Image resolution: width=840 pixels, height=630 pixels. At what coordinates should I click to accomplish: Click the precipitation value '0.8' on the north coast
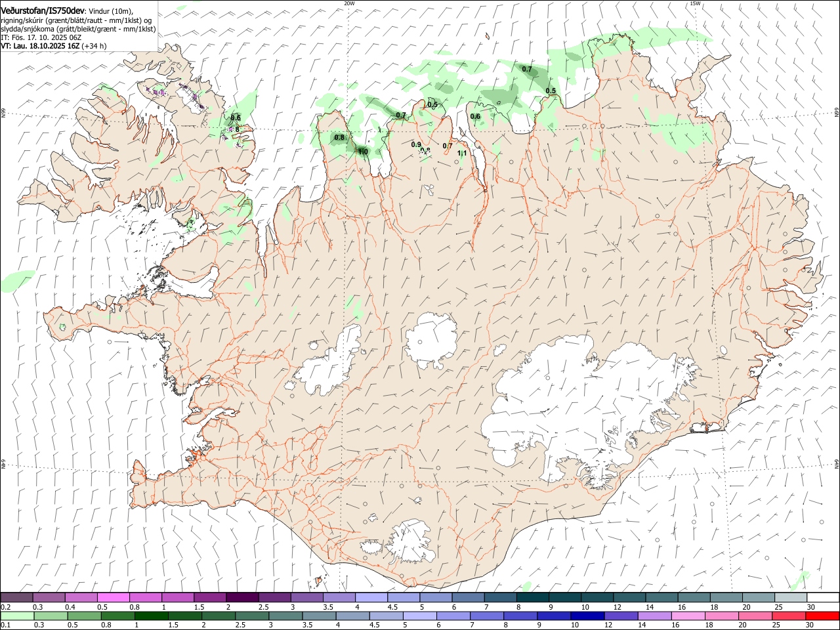(339, 138)
